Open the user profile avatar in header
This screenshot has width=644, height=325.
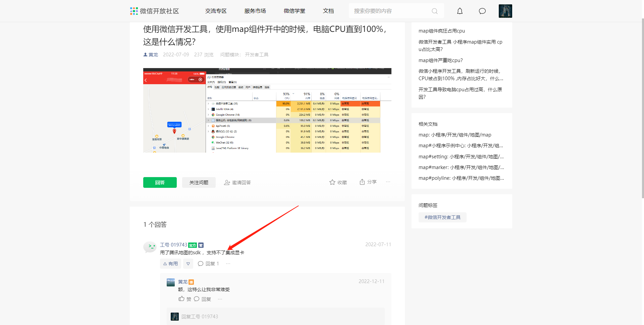click(505, 11)
